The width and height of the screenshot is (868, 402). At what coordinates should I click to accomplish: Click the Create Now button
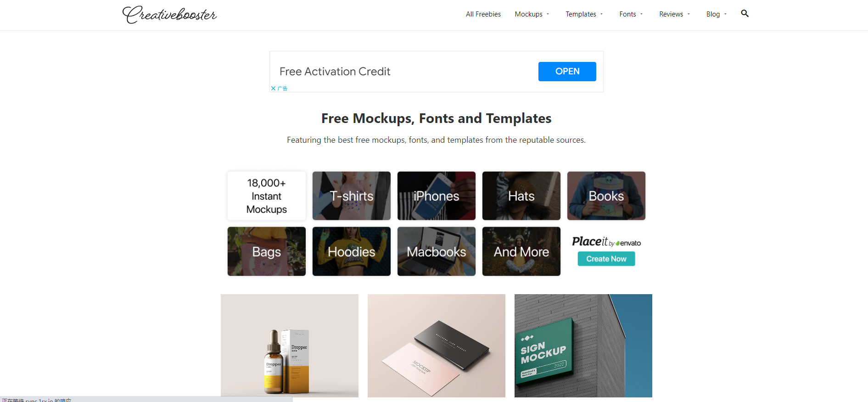coord(606,259)
